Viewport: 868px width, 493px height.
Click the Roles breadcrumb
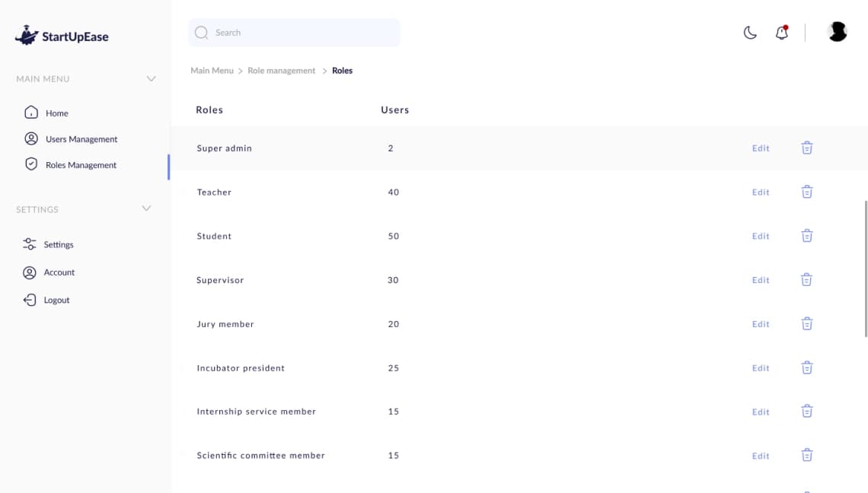(342, 70)
